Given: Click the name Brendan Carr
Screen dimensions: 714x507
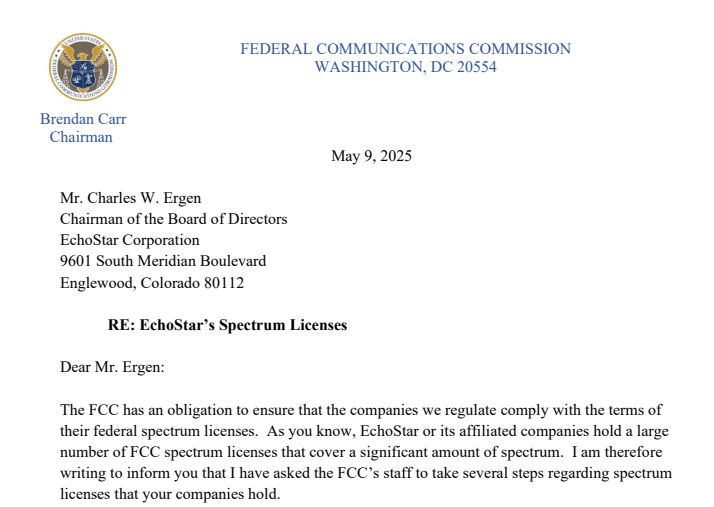Looking at the screenshot, I should (83, 119).
